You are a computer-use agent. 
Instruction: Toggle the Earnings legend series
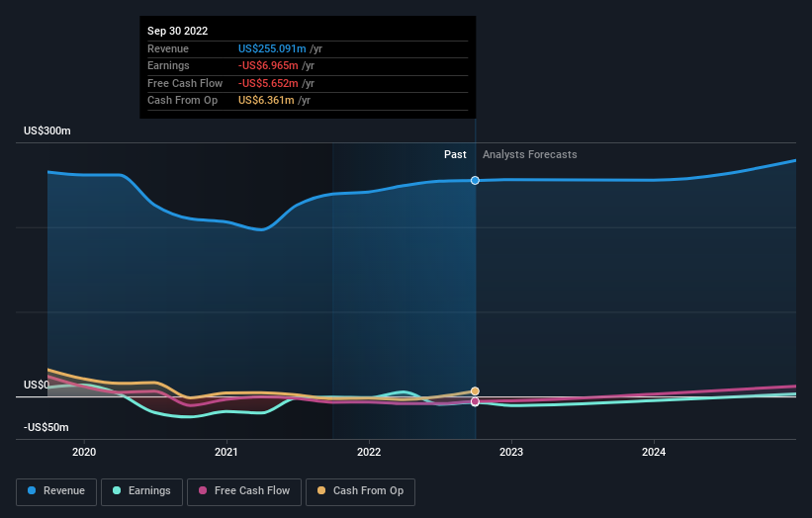pos(141,491)
